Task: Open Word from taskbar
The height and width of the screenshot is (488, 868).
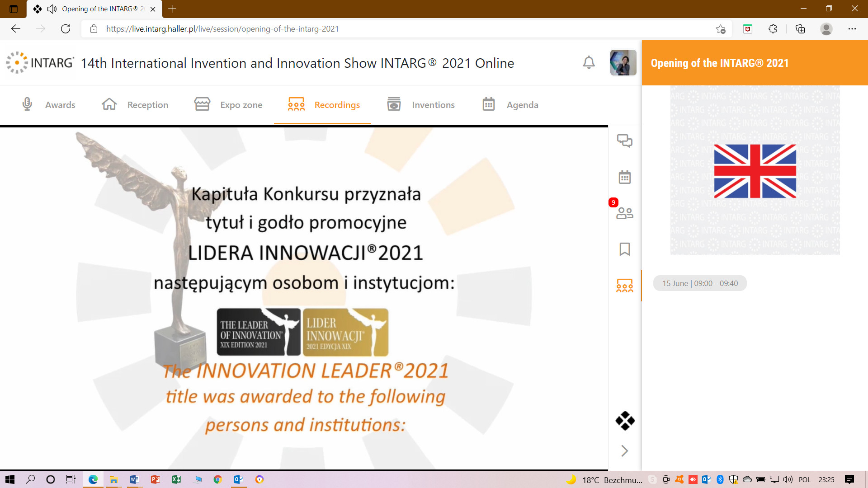Action: (134, 479)
